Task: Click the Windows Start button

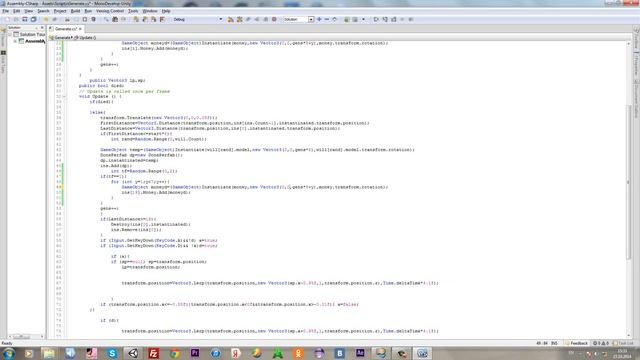Action: [x=8, y=353]
